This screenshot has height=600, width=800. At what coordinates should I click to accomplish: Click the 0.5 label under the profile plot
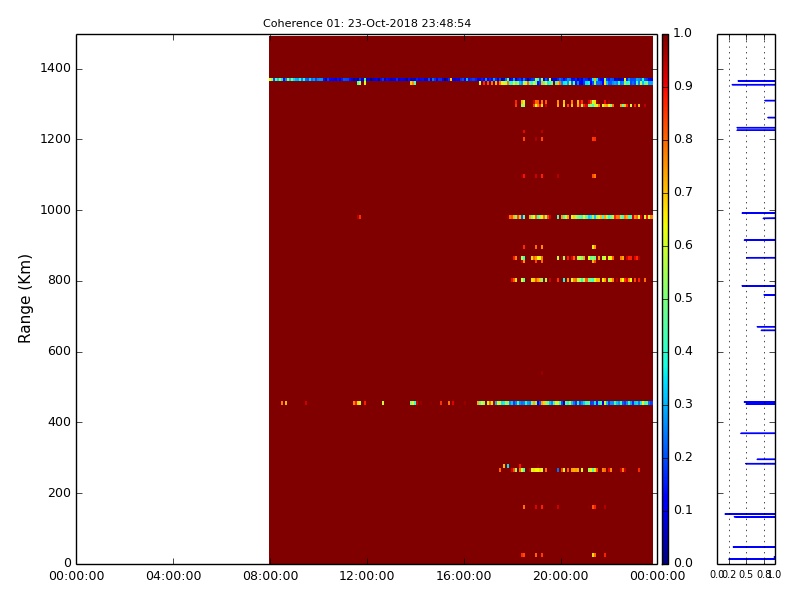click(x=746, y=574)
